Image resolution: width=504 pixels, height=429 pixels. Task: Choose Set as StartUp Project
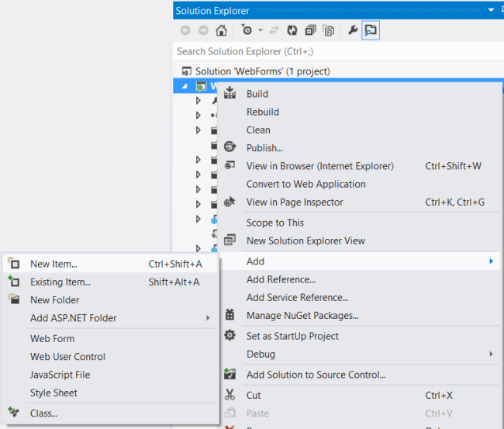(x=292, y=336)
